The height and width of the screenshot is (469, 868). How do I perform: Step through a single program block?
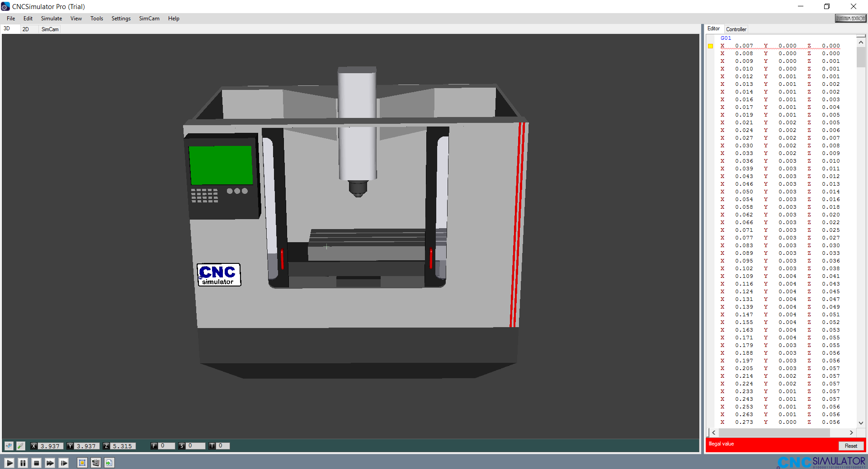pos(64,463)
